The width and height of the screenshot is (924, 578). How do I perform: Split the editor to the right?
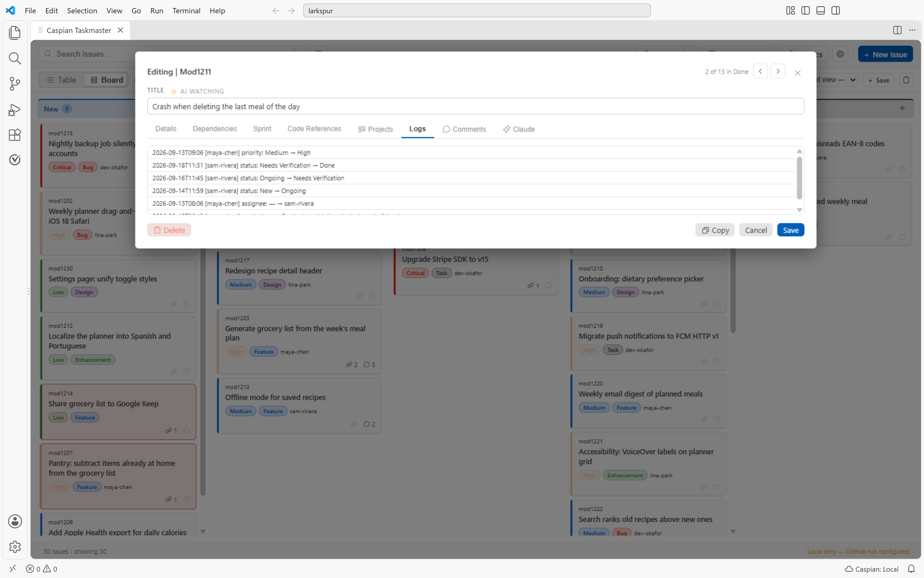(897, 30)
